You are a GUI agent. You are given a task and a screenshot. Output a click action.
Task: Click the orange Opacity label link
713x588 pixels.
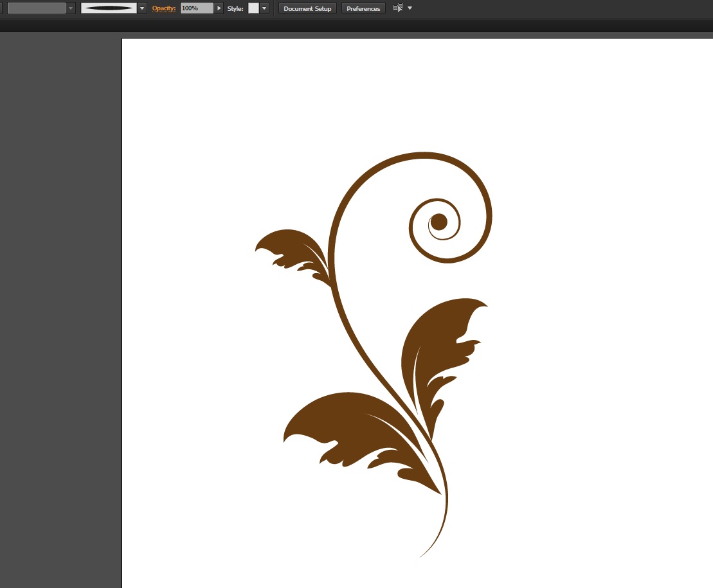click(164, 8)
